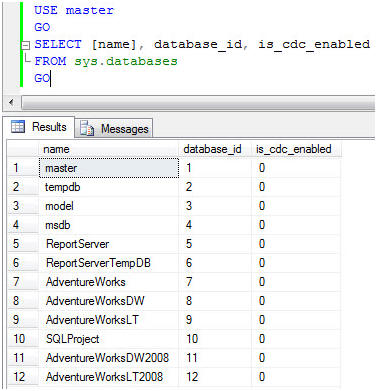377x391 pixels.
Task: Click row header number 11
Action: [x=23, y=358]
